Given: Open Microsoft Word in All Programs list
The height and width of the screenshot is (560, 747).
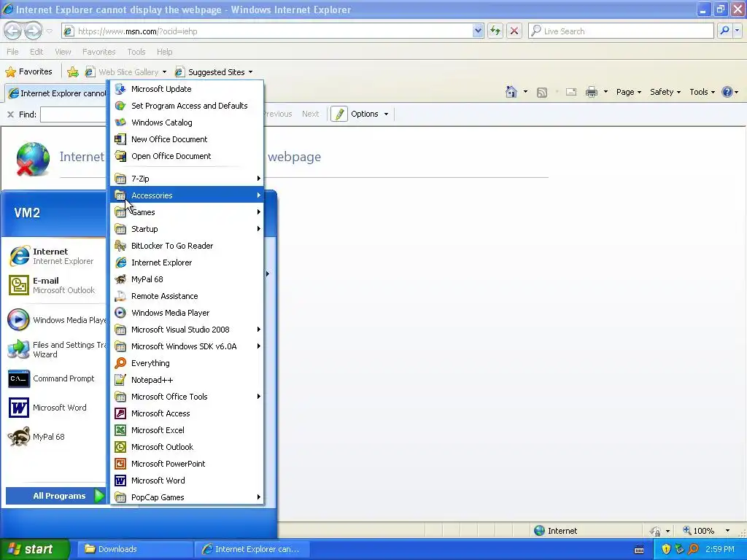Looking at the screenshot, I should click(x=187, y=481).
